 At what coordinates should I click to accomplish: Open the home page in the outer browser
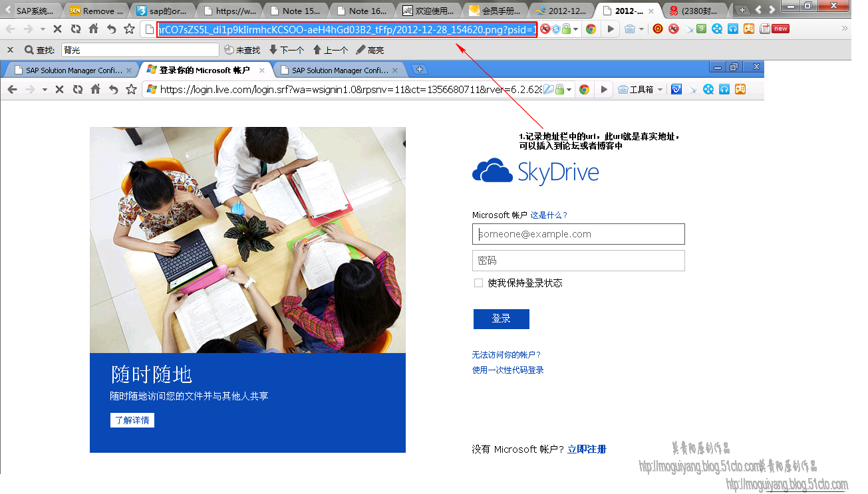tap(94, 29)
